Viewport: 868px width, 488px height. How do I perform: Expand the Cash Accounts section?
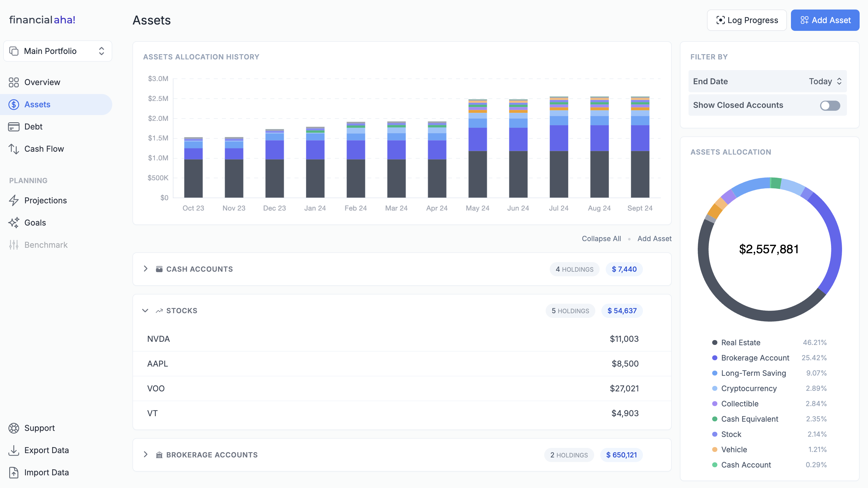(145, 269)
